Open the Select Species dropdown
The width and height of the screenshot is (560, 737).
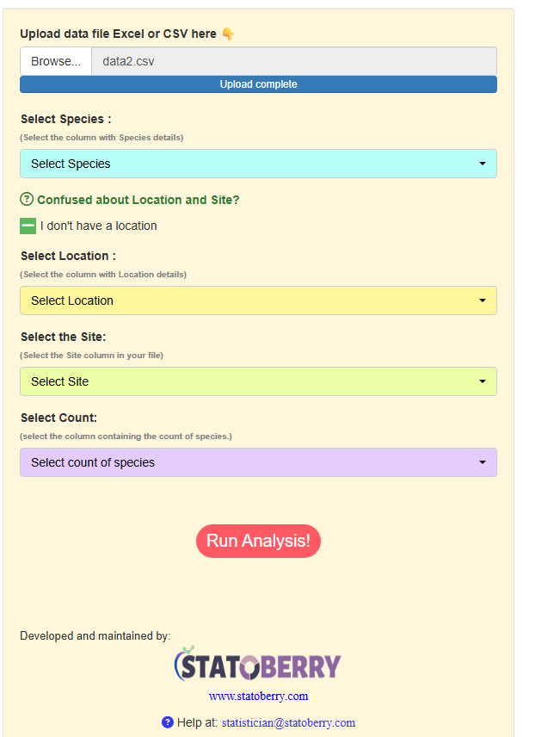click(258, 164)
